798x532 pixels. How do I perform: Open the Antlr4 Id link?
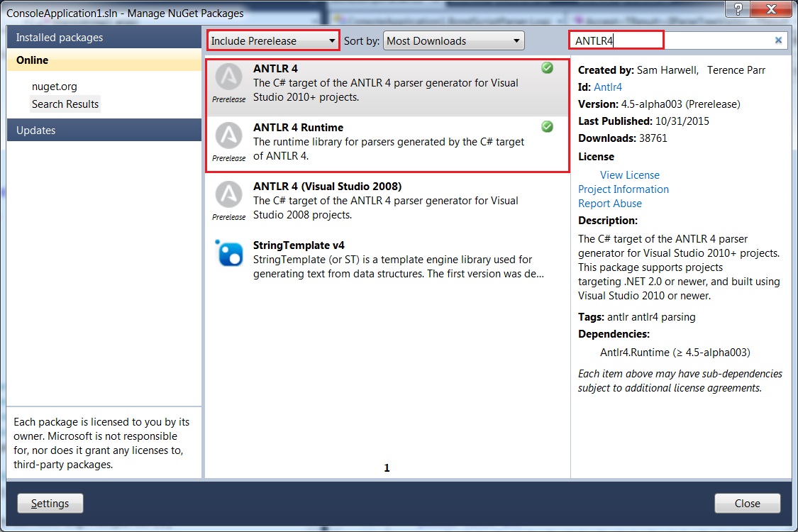(608, 87)
